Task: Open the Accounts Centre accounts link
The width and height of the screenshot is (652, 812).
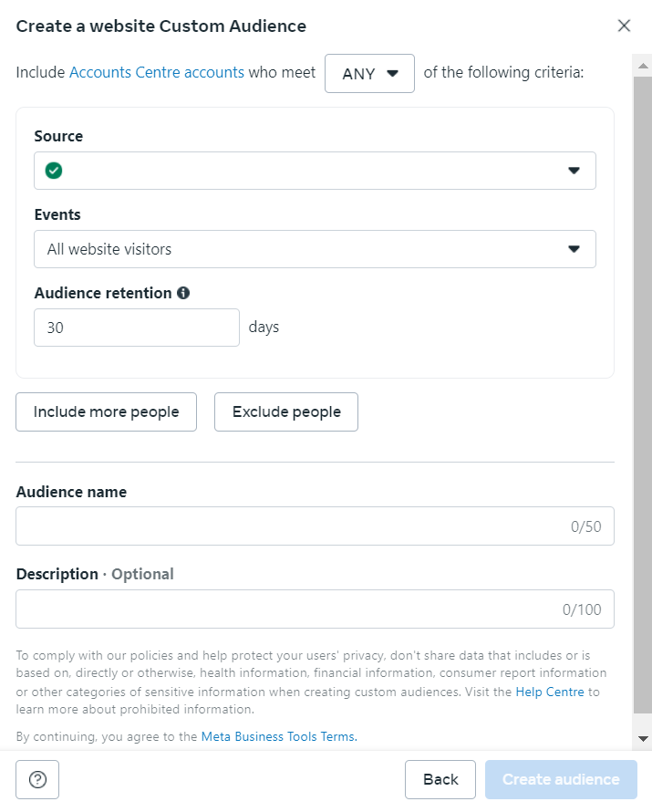Action: [157, 72]
